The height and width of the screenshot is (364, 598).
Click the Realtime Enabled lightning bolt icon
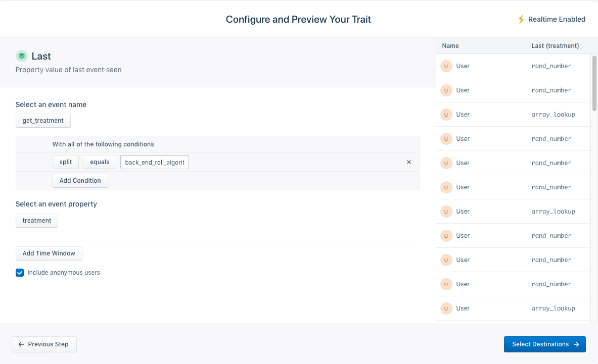click(521, 19)
